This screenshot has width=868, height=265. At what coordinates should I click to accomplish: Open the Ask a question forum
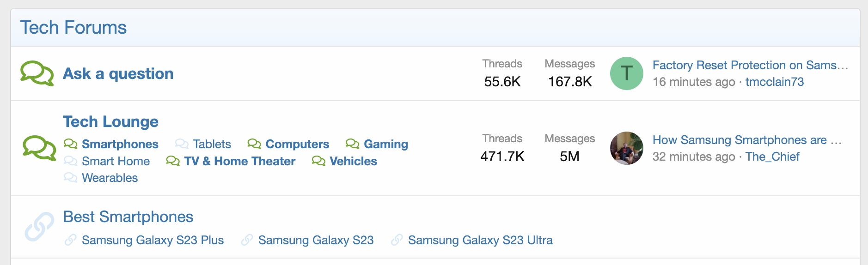[118, 74]
